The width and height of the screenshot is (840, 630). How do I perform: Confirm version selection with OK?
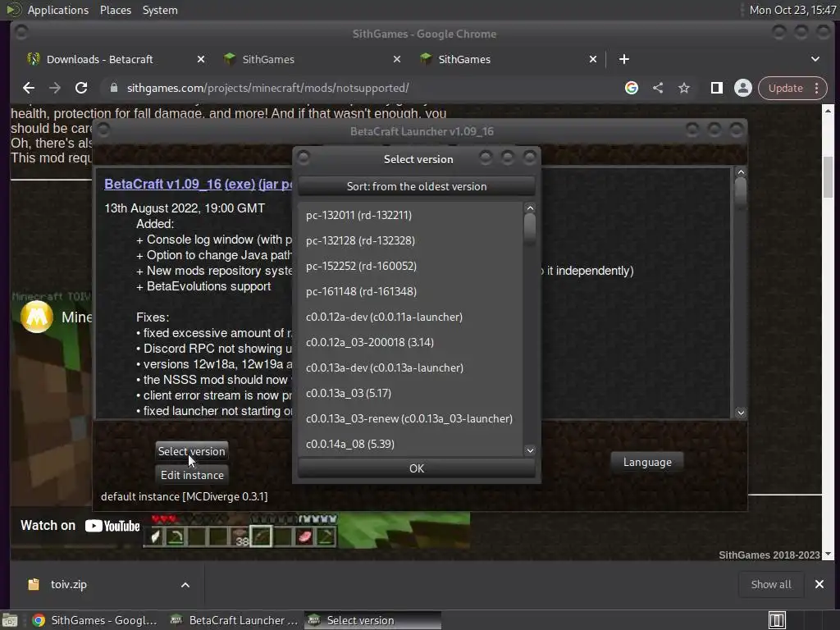(x=417, y=468)
